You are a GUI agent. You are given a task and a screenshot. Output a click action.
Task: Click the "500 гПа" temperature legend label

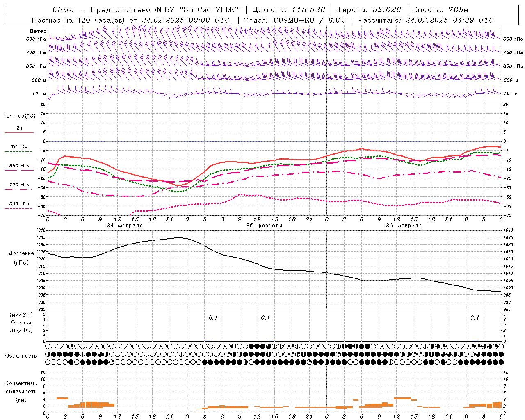point(19,204)
